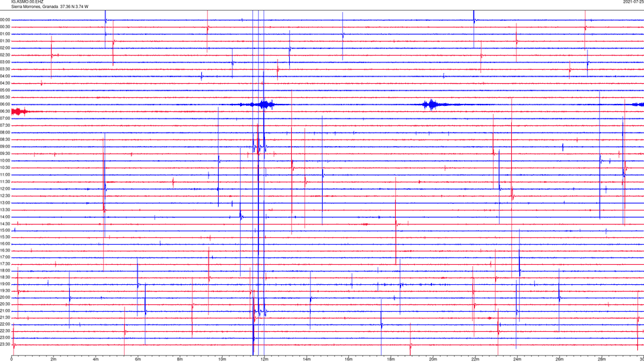644x362 pixels.
Task: Click the 16m tick on the time axis
Action: [x=348, y=359]
